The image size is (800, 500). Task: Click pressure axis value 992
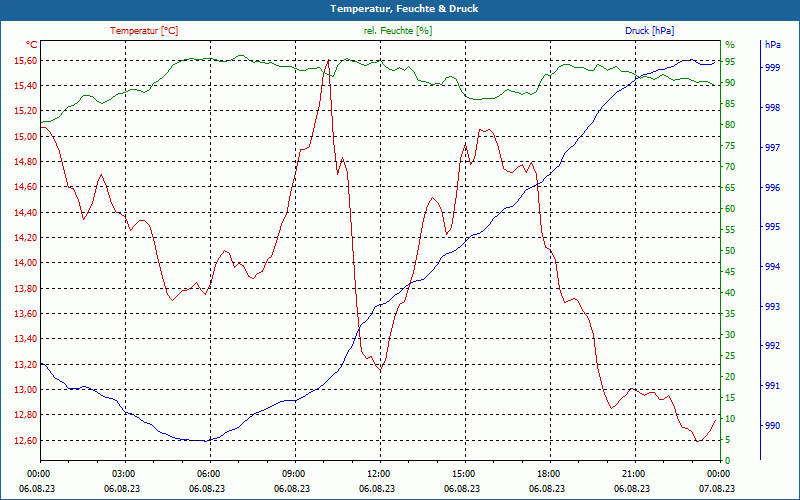pos(772,346)
